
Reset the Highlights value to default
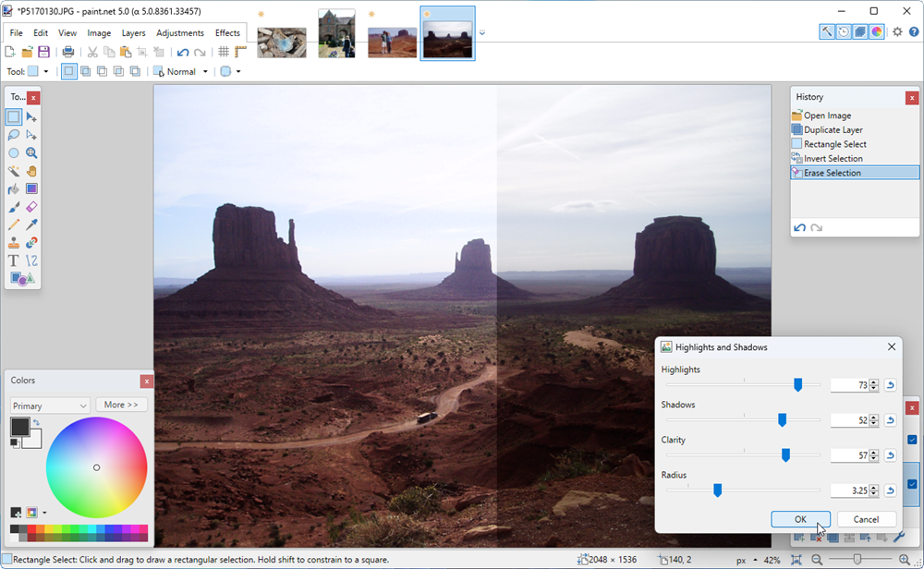(x=891, y=385)
